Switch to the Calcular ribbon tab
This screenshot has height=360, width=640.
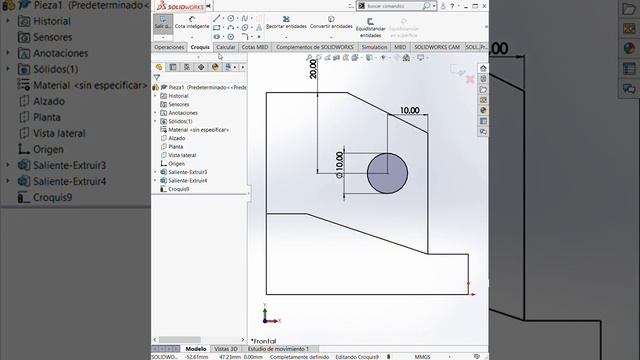point(226,47)
